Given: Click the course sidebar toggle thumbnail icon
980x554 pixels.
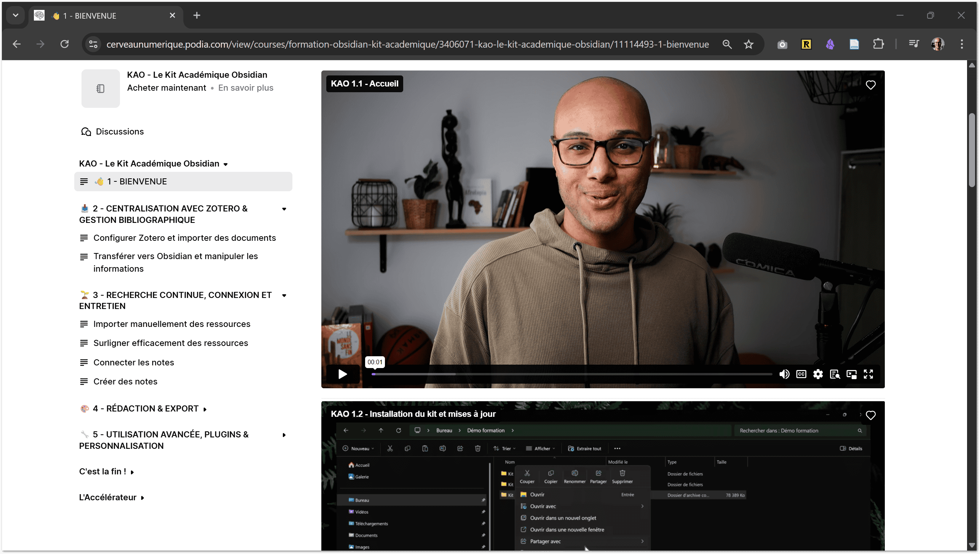Looking at the screenshot, I should click(101, 88).
